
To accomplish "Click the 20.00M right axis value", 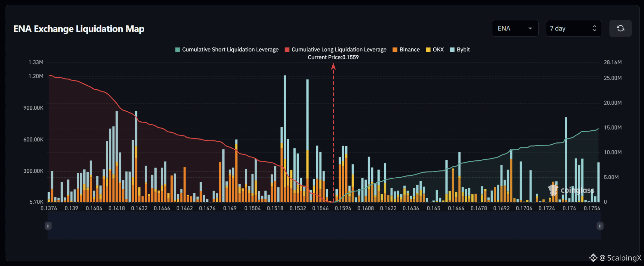I will [x=613, y=103].
